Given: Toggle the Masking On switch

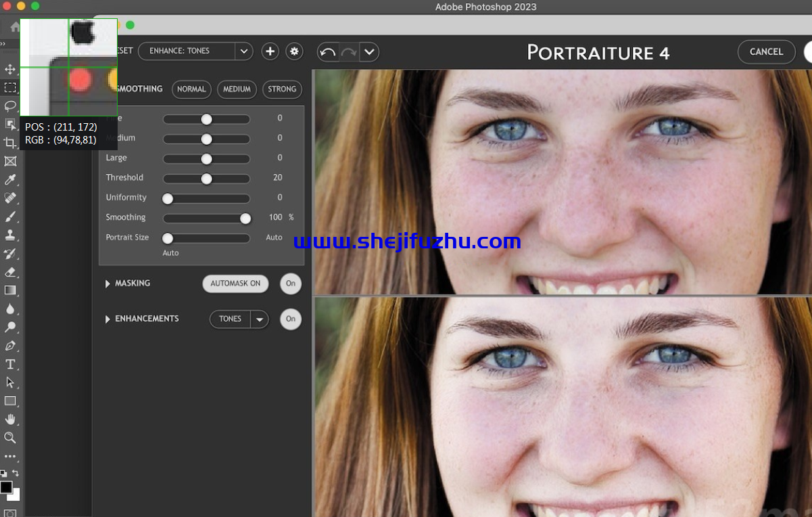Looking at the screenshot, I should (x=291, y=284).
